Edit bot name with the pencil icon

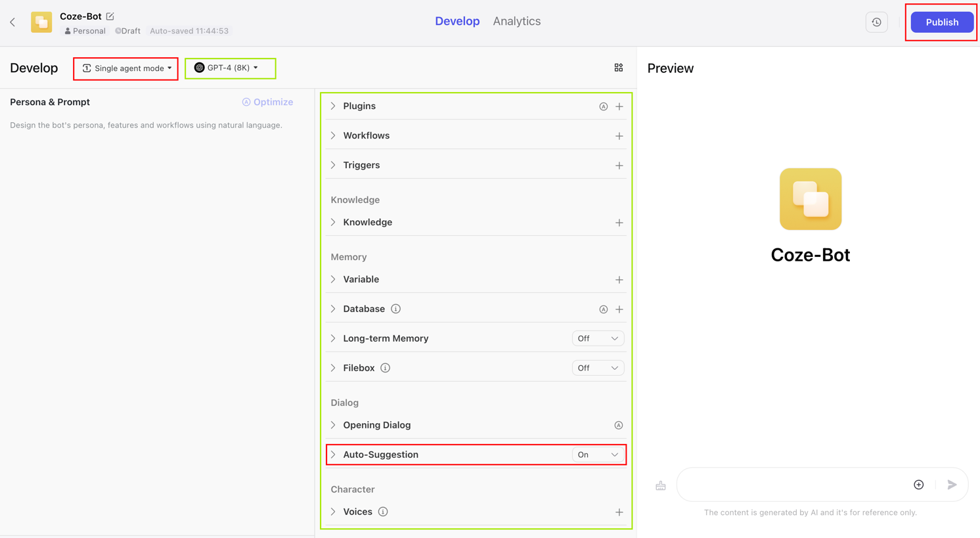point(110,16)
